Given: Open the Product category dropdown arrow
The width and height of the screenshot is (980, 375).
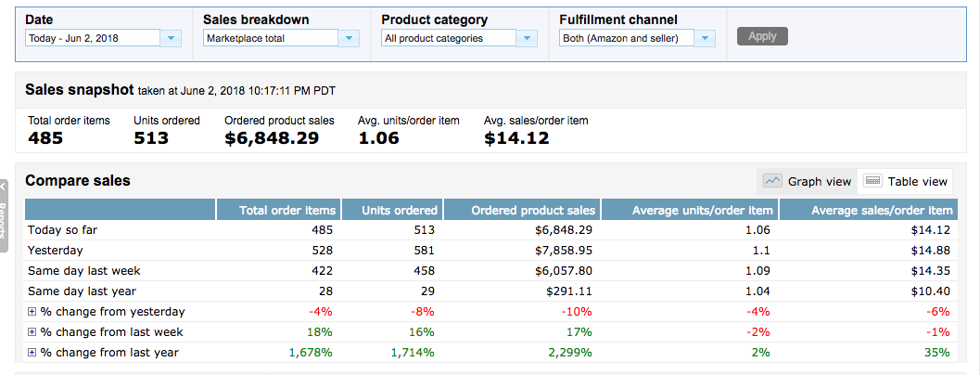Looking at the screenshot, I should pyautogui.click(x=527, y=38).
